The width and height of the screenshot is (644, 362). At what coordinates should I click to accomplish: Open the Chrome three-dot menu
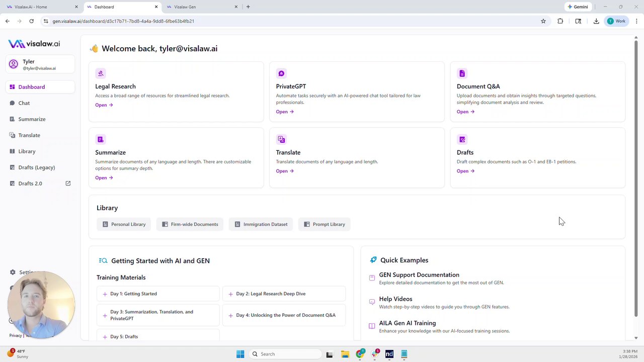[636, 21]
